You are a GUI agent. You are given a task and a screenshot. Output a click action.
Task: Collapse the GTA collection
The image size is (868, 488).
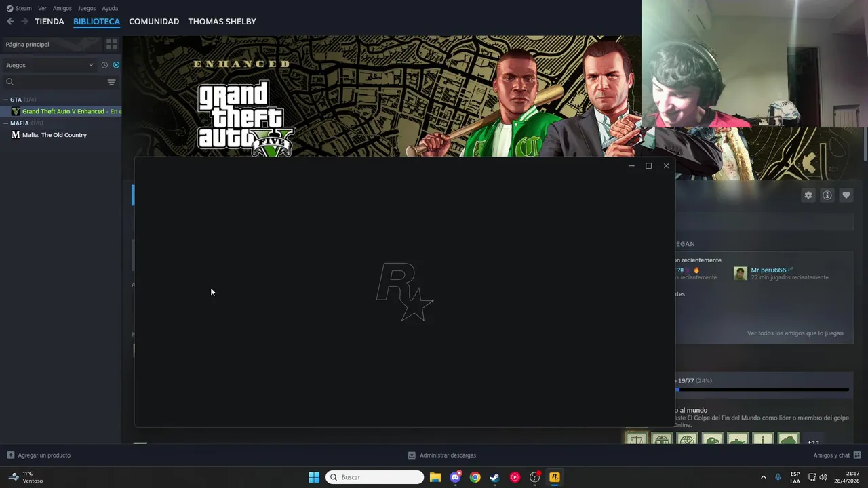pos(6,100)
